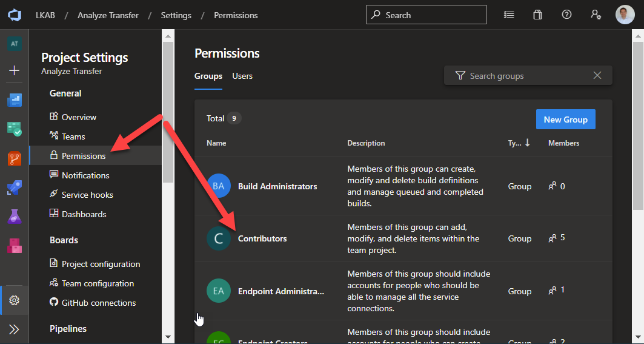Open Build Administrators group
The image size is (644, 344).
(277, 186)
